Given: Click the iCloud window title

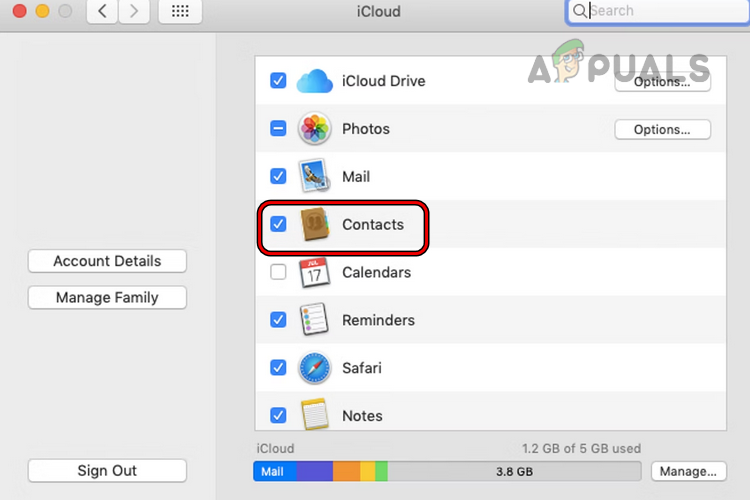Looking at the screenshot, I should point(379,11).
